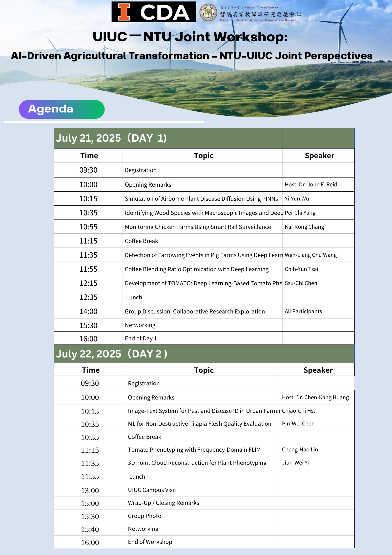Click 'Coffee Break' in the Day 2 10:55 row
The width and height of the screenshot is (392, 555).
144,437
